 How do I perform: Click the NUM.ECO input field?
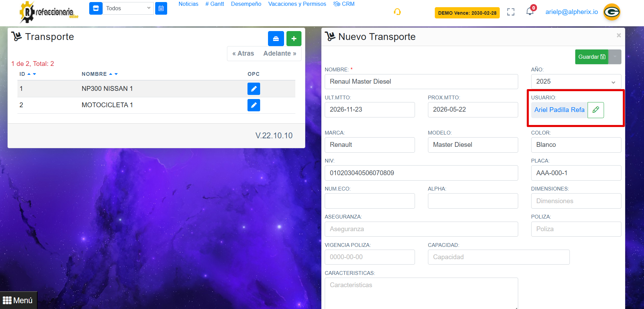click(x=370, y=201)
